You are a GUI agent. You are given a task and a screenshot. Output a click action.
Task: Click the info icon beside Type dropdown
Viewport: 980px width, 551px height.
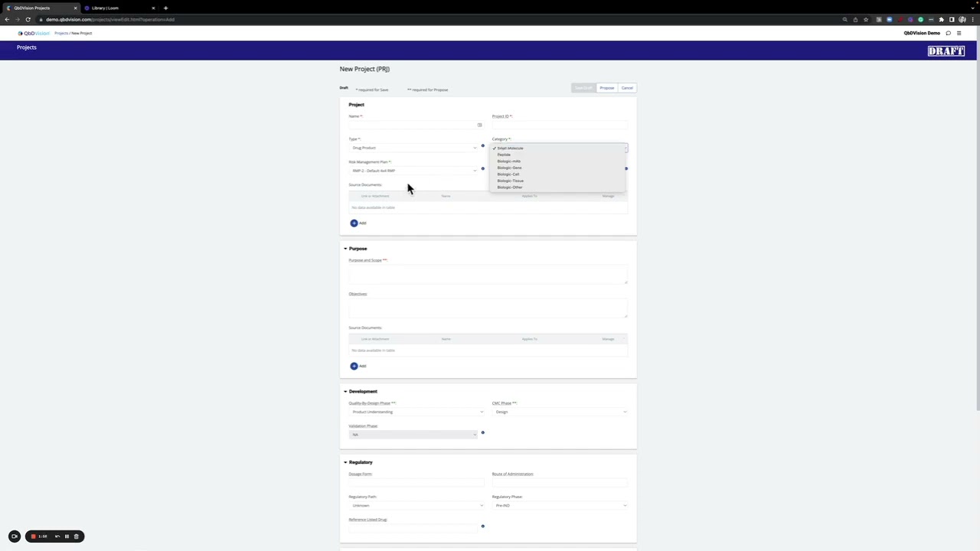[482, 145]
